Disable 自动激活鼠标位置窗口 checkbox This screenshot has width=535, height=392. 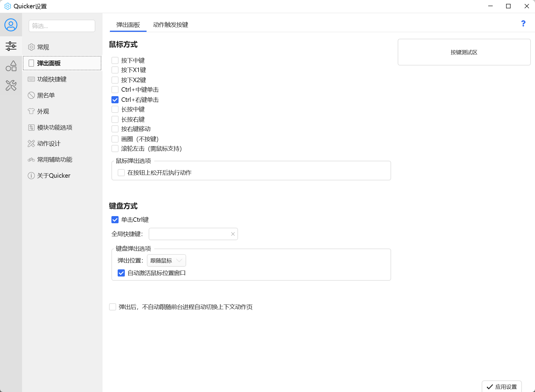click(x=121, y=273)
